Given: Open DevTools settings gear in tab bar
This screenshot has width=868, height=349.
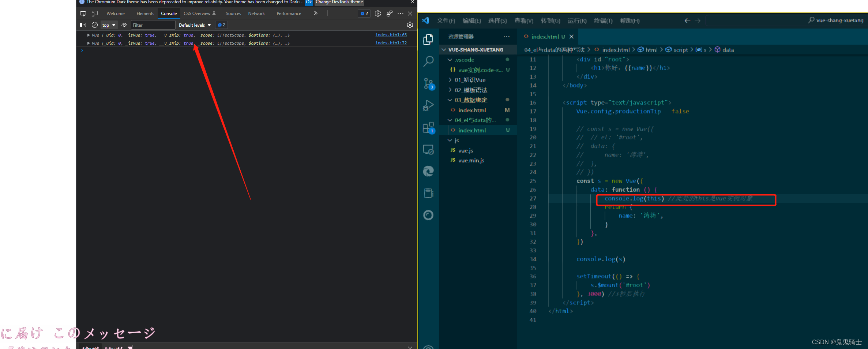Looking at the screenshot, I should coord(378,14).
